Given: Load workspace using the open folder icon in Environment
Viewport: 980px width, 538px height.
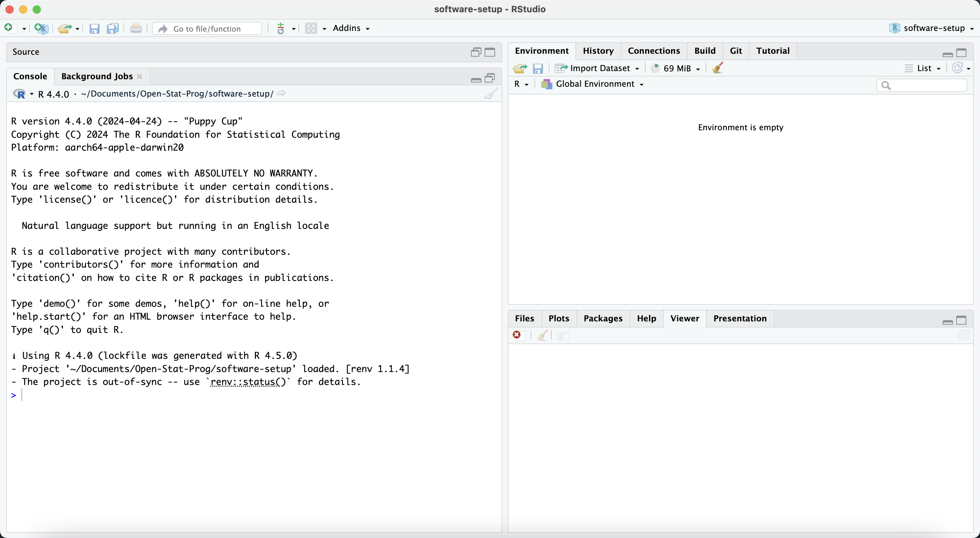Looking at the screenshot, I should (520, 68).
